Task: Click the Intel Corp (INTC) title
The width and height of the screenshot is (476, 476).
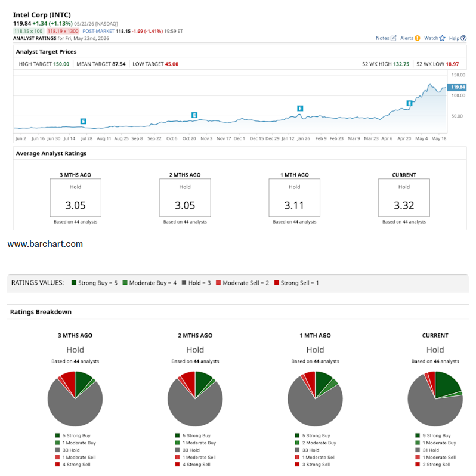Action: pos(42,15)
